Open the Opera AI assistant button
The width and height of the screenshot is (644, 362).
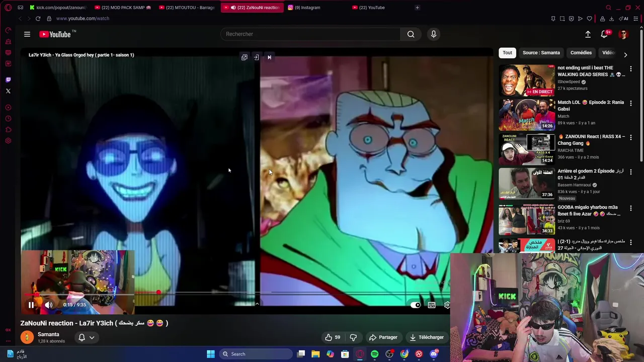[624, 19]
